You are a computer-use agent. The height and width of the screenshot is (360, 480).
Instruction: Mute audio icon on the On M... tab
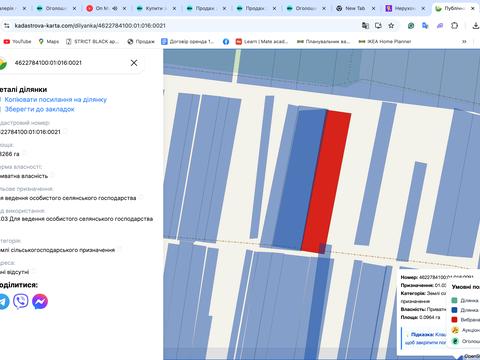pyautogui.click(x=115, y=9)
